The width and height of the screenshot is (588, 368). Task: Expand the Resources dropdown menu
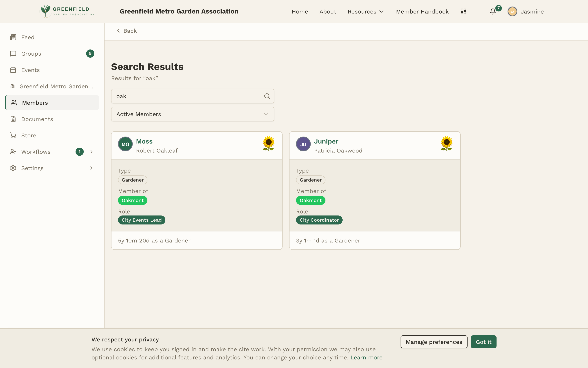coord(366,11)
